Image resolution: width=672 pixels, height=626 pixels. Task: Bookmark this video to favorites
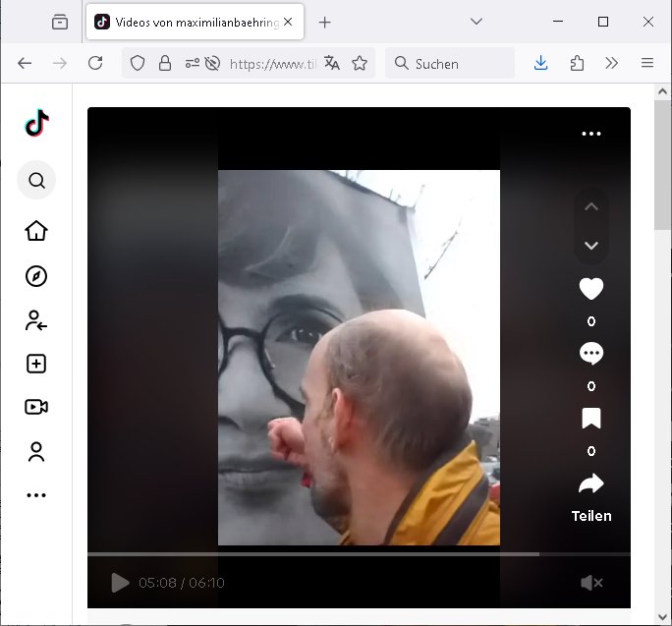[x=590, y=419]
